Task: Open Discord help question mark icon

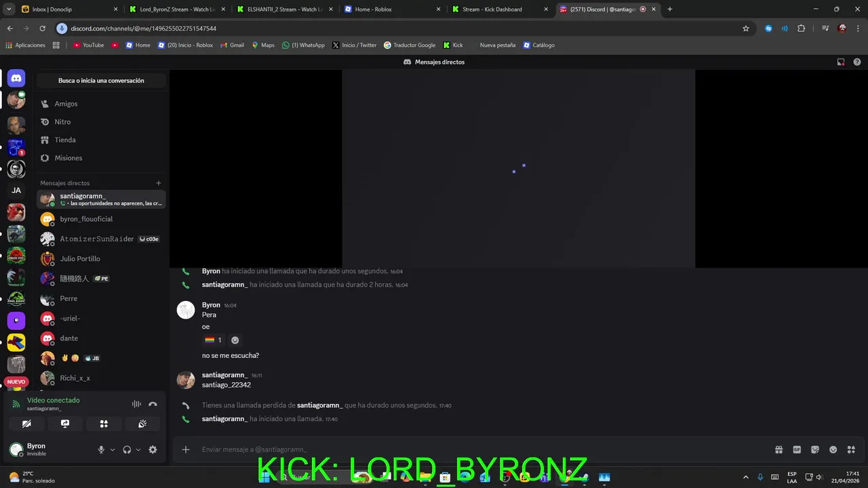Action: 857,62
